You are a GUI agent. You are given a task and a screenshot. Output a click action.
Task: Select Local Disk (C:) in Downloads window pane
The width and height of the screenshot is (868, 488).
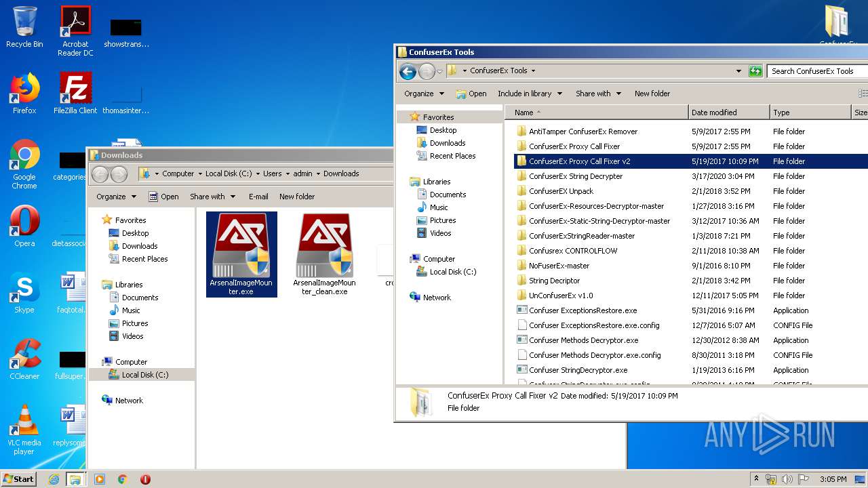point(138,375)
